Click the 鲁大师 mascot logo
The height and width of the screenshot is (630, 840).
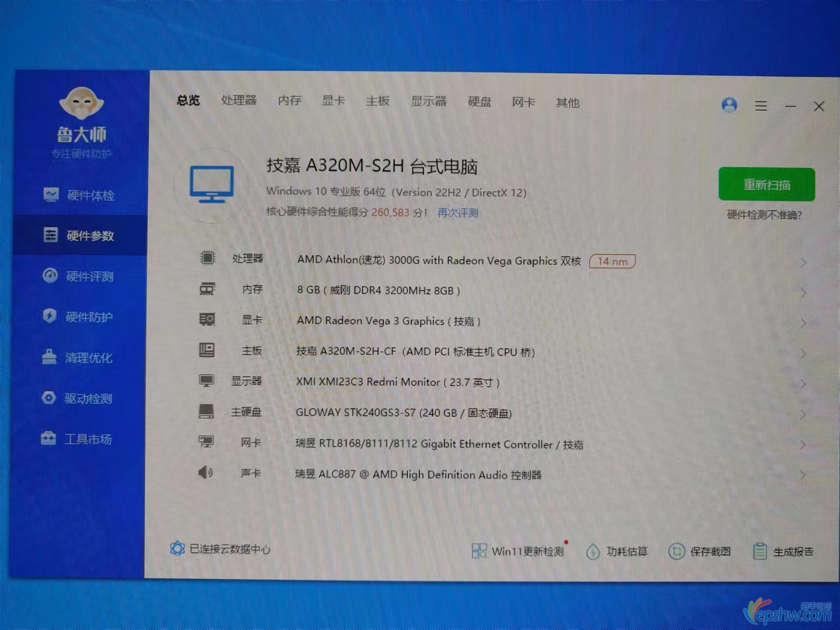(81, 103)
